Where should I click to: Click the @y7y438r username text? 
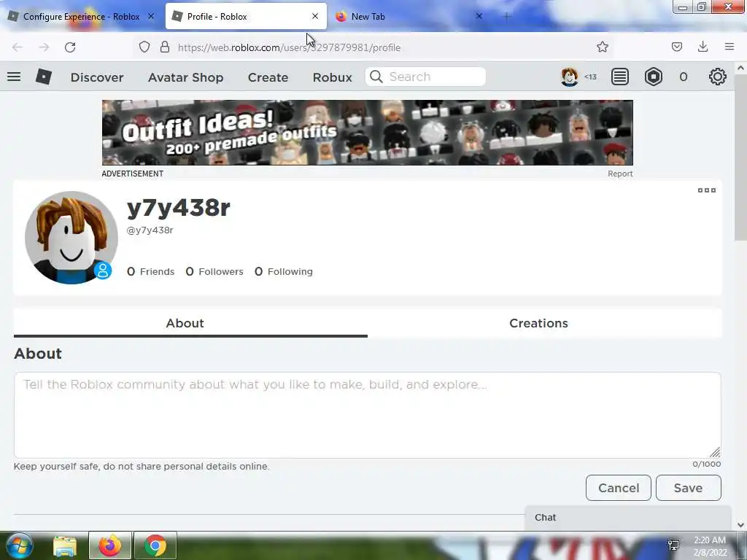150,230
